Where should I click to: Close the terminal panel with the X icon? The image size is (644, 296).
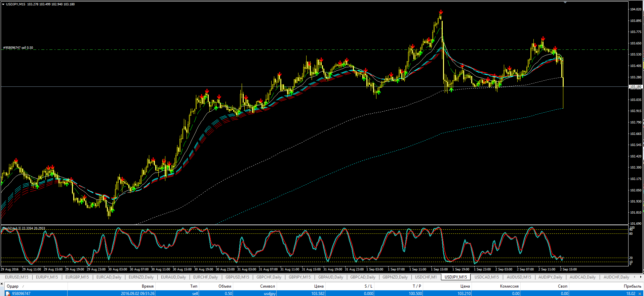pos(2,284)
